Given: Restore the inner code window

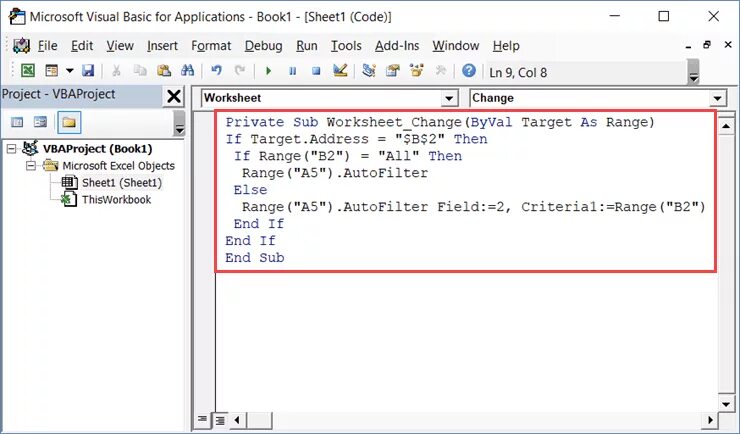Looking at the screenshot, I should pos(707,45).
